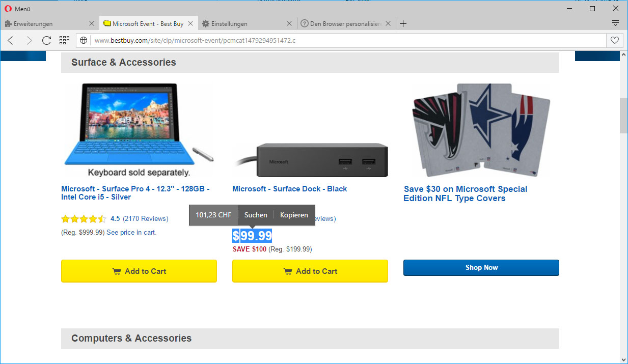Image resolution: width=628 pixels, height=364 pixels.
Task: Close the Erweiterungen tab
Action: (92, 23)
